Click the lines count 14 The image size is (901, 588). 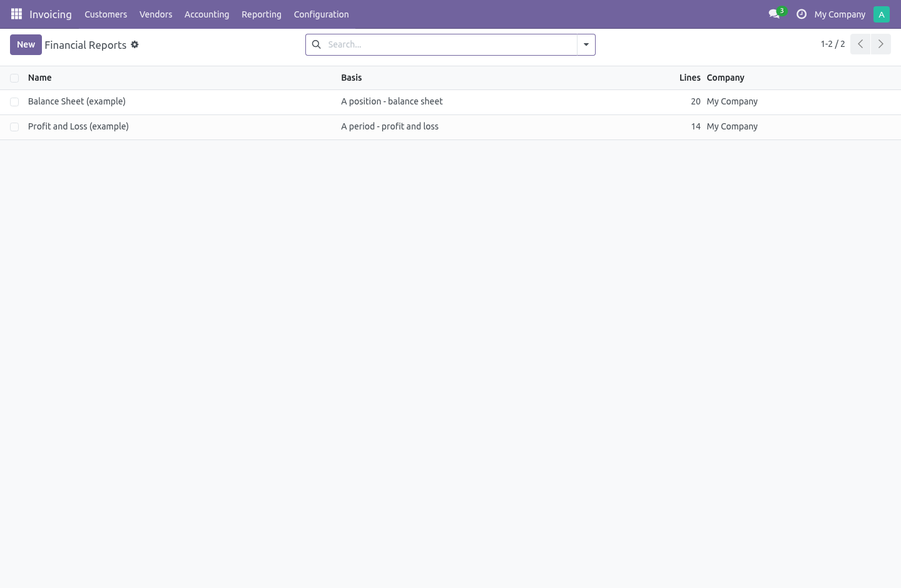tap(696, 126)
